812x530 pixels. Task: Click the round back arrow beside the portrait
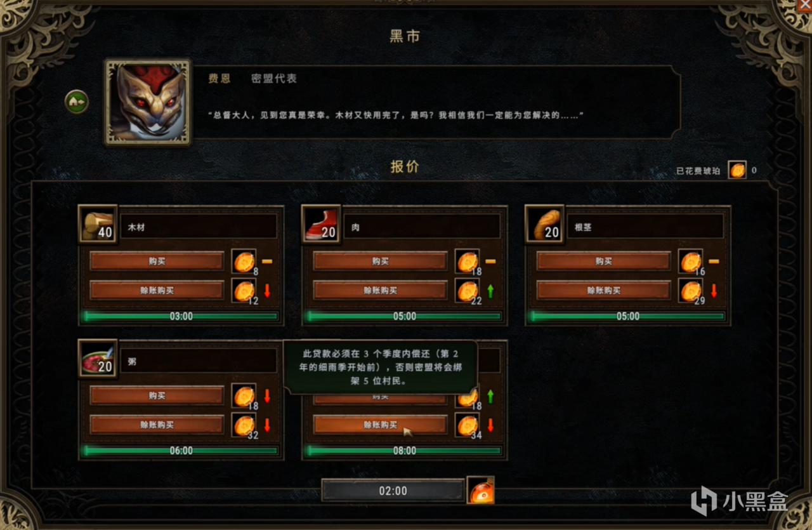tap(77, 102)
